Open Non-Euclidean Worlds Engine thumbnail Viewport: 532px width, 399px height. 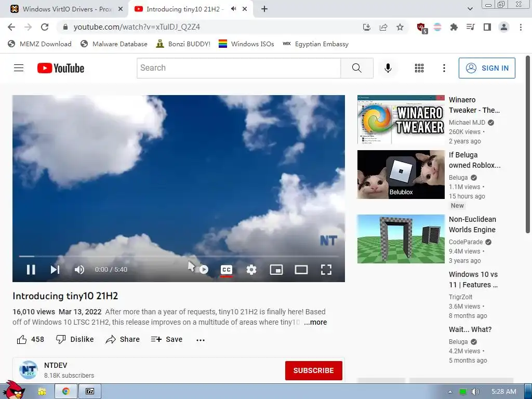(x=401, y=239)
